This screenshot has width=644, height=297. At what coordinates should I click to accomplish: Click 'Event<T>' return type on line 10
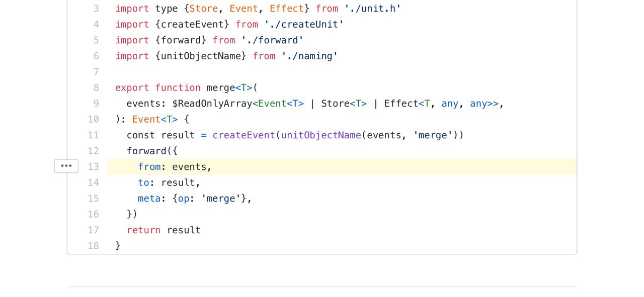[155, 119]
